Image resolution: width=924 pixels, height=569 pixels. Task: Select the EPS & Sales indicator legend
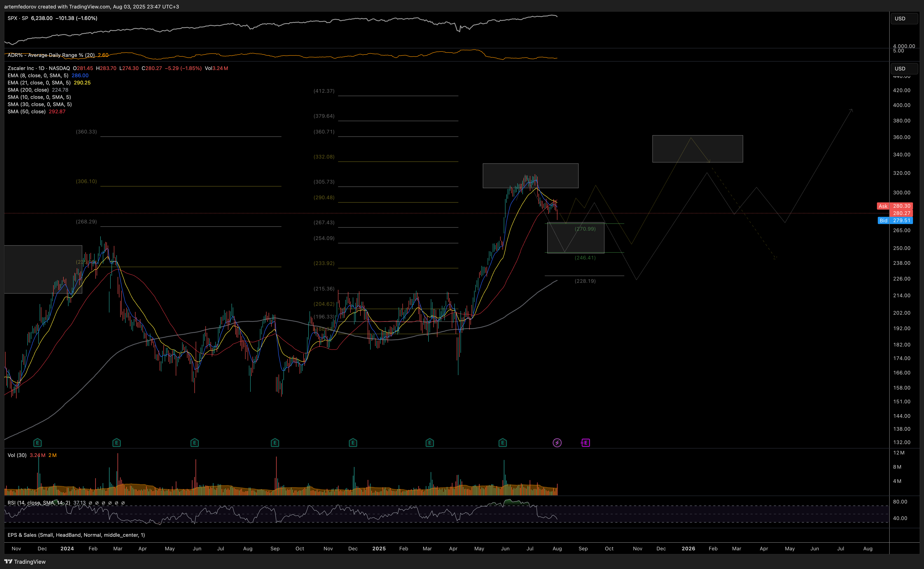(76, 535)
